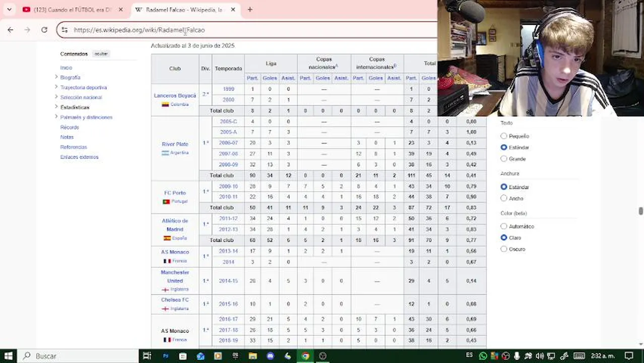
Task: Jump to Récords section
Action: click(70, 127)
